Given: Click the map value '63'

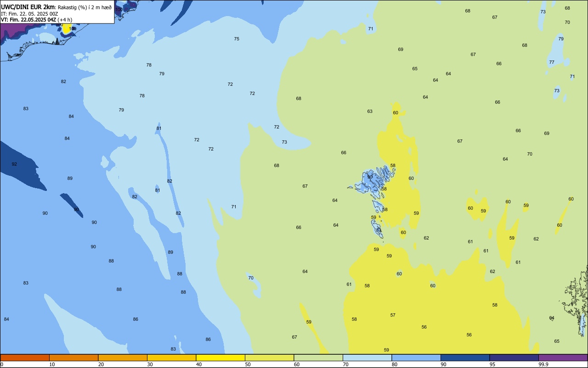Looking at the screenshot, I should tap(370, 112).
